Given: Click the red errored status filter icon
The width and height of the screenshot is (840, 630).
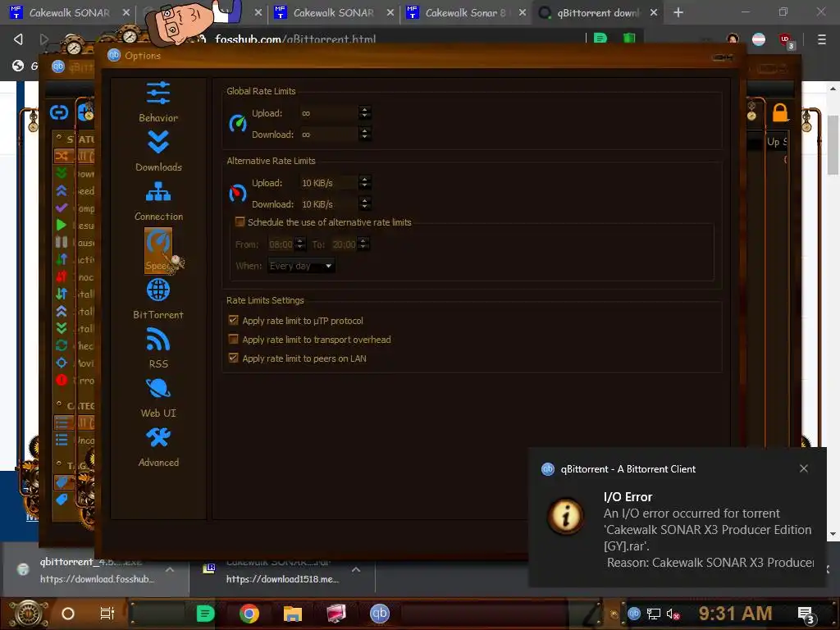Looking at the screenshot, I should [62, 380].
